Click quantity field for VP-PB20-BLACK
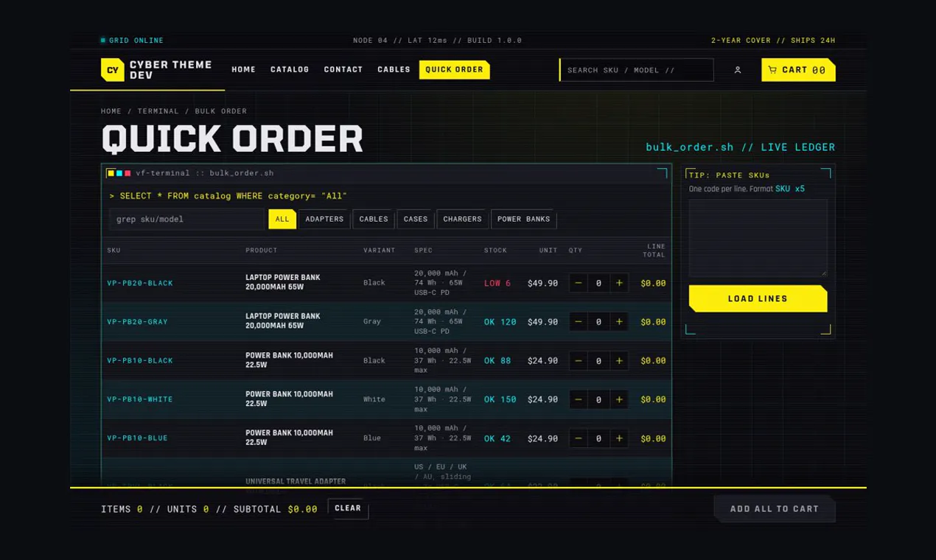Image resolution: width=936 pixels, height=560 pixels. click(598, 283)
